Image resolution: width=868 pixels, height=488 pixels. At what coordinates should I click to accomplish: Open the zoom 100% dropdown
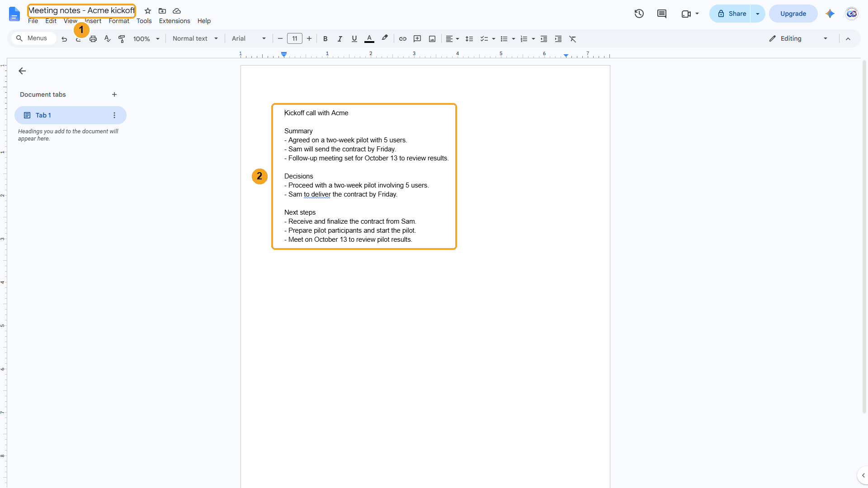(146, 39)
